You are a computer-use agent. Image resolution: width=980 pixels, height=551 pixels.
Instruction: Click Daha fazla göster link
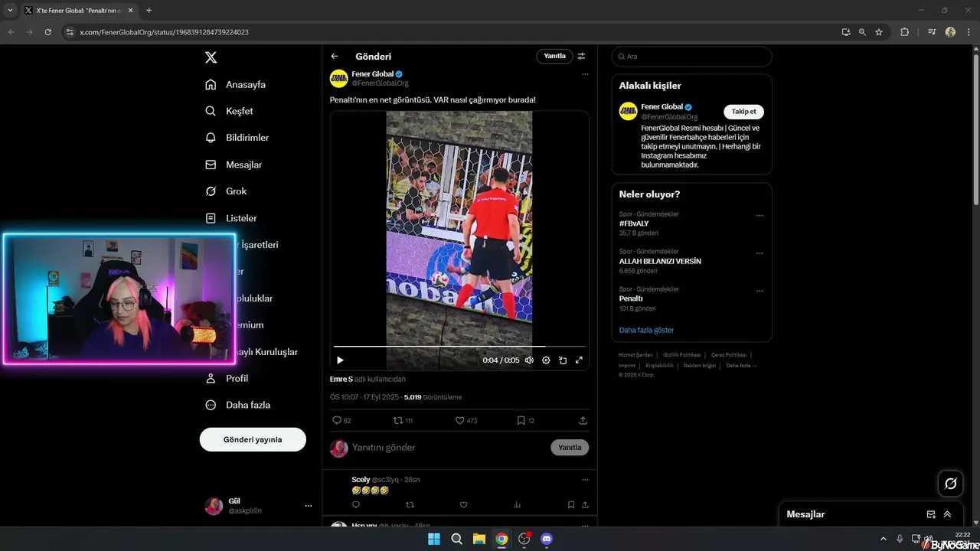(646, 330)
